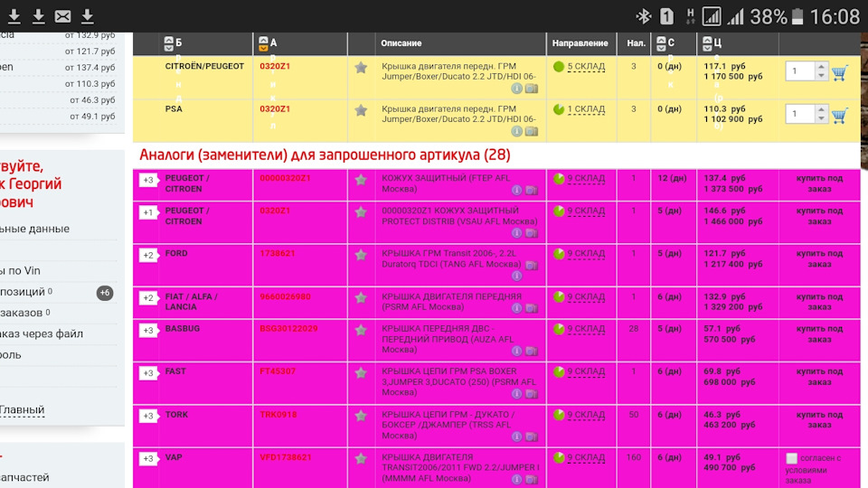Open info icon for CITROËN/PEUGEOT 0320Z1
868x488 pixels.
coord(516,89)
